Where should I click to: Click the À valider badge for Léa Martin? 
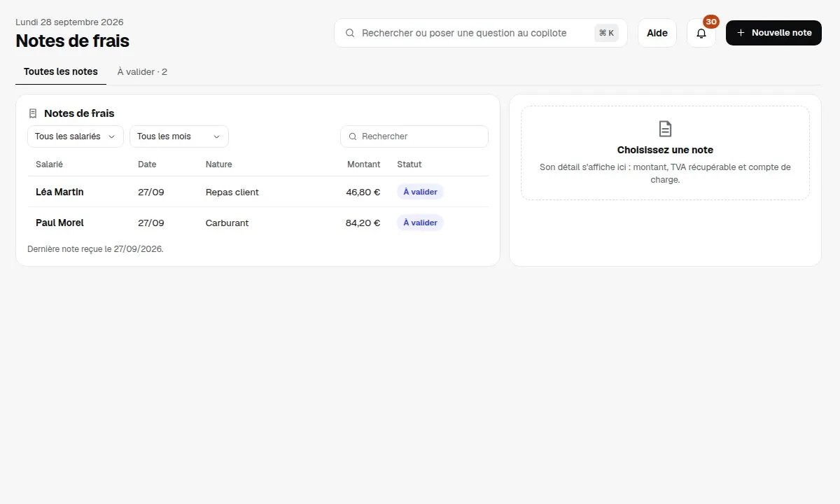point(420,192)
